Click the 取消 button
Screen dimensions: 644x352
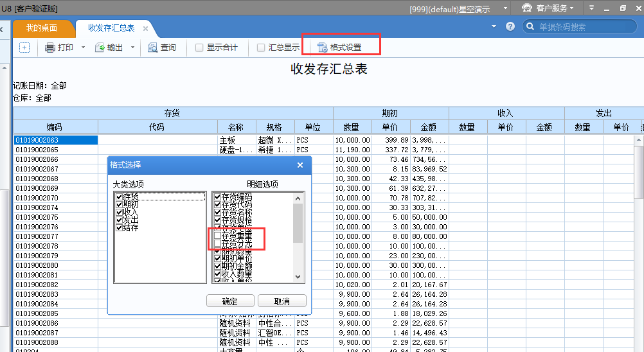pos(282,301)
